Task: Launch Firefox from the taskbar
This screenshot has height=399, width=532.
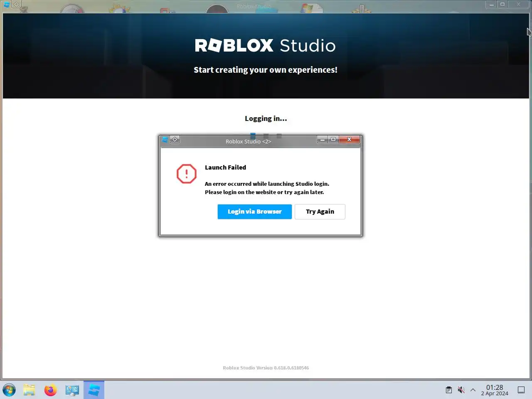Action: tap(50, 390)
